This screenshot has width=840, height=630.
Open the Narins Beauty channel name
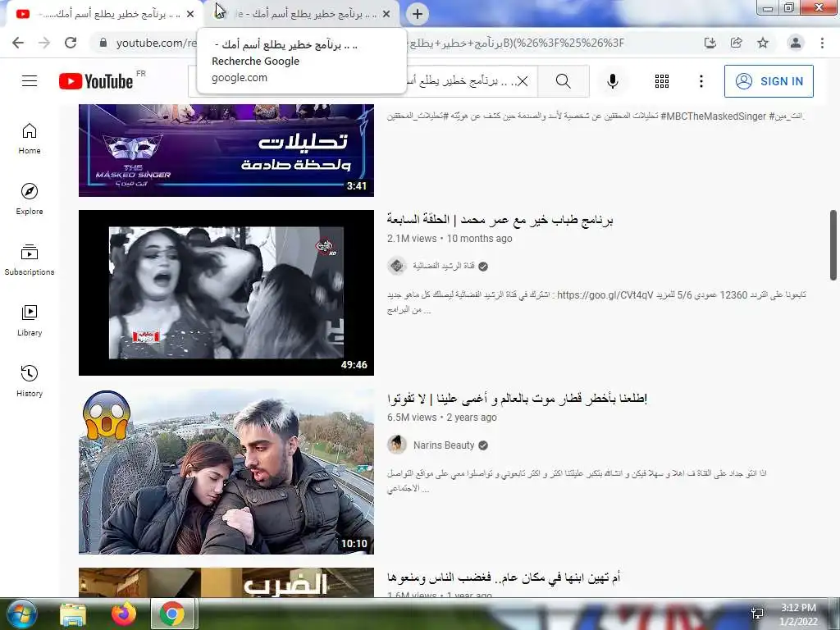coord(444,445)
